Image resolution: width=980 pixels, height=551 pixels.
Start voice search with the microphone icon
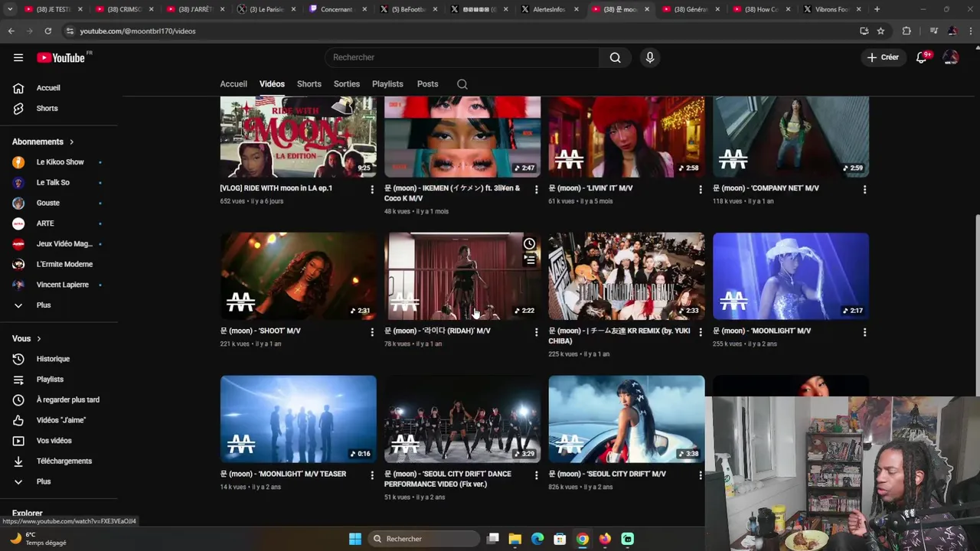650,57
